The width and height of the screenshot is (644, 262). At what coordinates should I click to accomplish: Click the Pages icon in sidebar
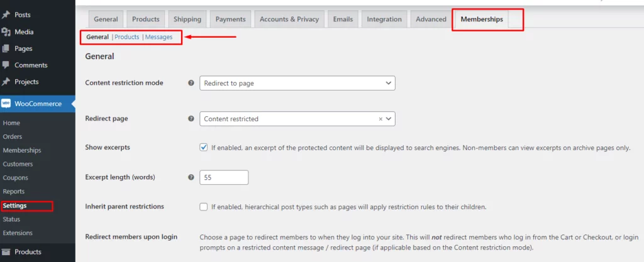pyautogui.click(x=6, y=48)
